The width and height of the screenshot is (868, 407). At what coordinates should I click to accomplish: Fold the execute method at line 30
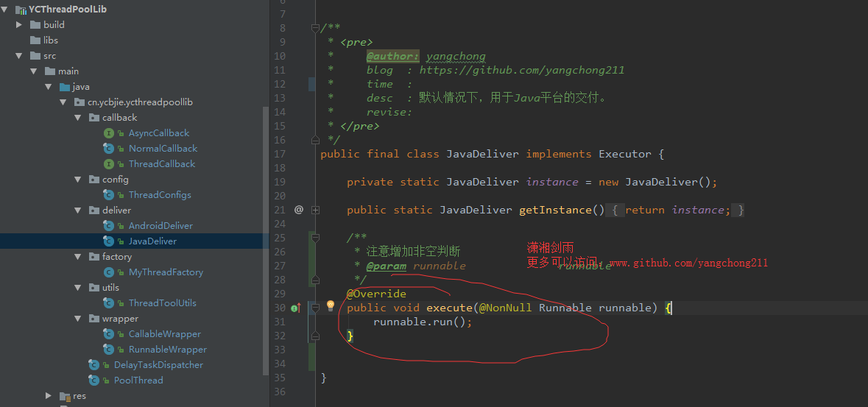316,308
